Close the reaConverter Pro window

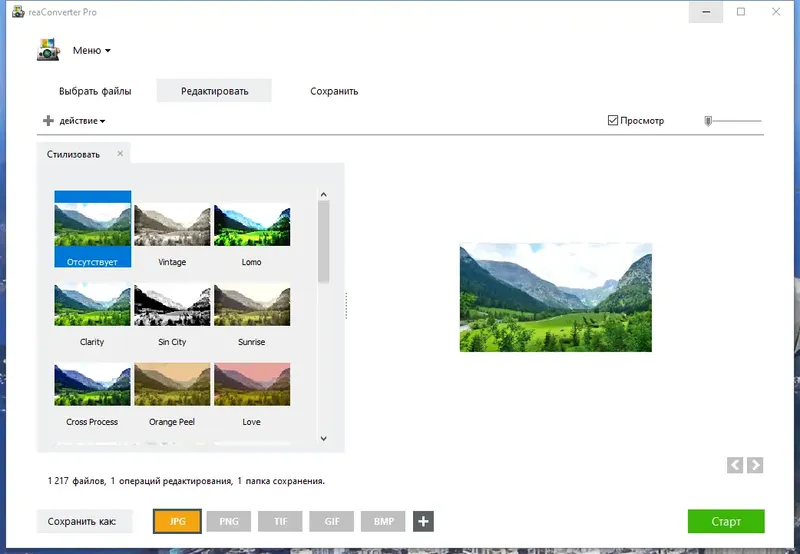[x=776, y=12]
